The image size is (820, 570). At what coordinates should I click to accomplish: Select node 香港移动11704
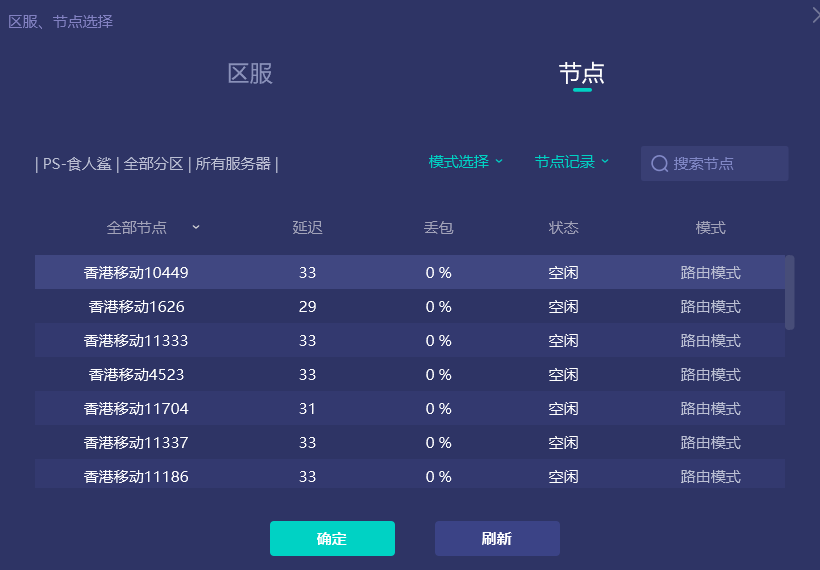click(409, 408)
